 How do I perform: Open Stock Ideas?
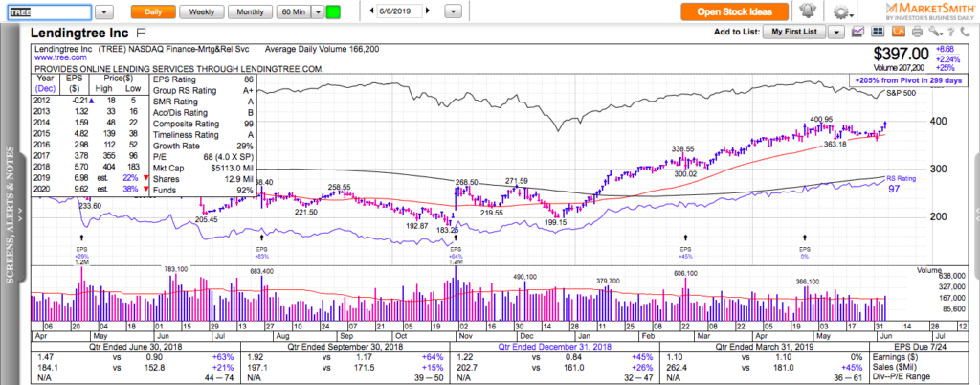(x=735, y=11)
